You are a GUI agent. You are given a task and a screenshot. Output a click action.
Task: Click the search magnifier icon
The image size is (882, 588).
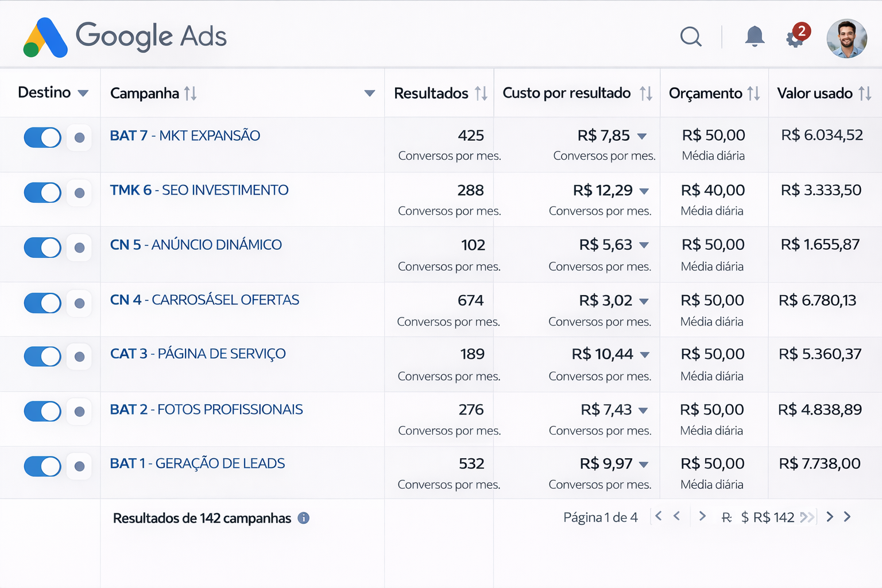(x=691, y=37)
